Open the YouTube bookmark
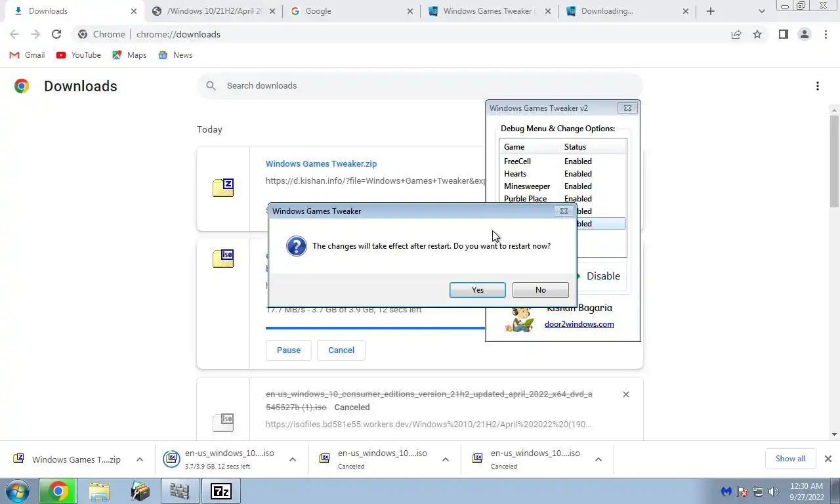Image resolution: width=840 pixels, height=504 pixels. tap(78, 55)
